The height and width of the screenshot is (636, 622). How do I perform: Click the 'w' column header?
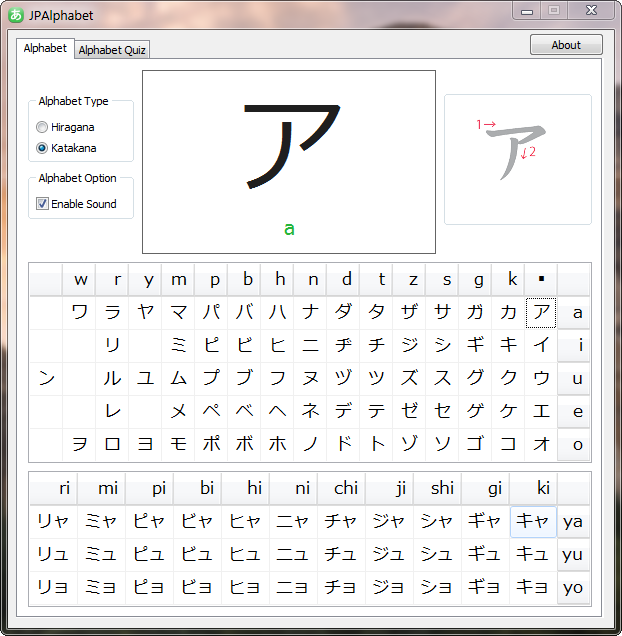(79, 279)
